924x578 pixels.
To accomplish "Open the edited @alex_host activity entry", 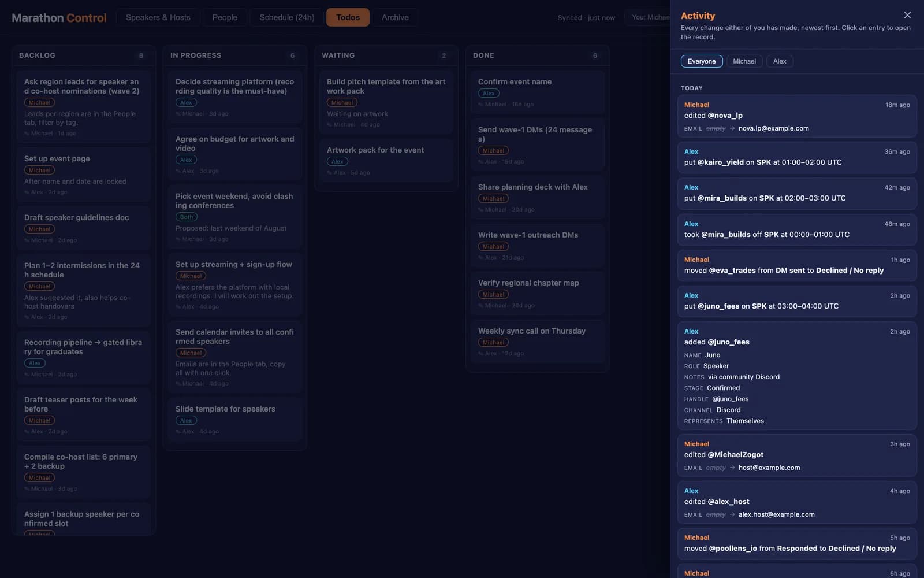I will point(797,502).
